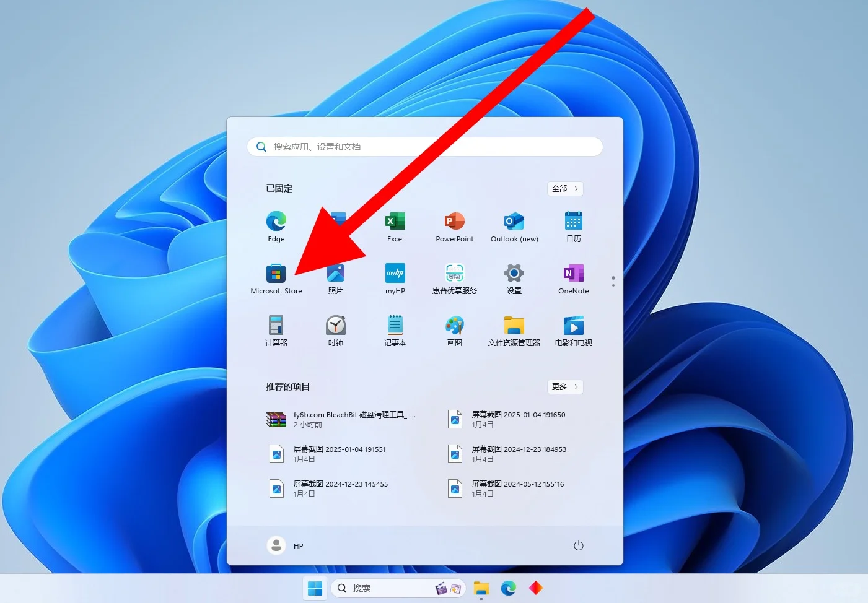Launch Outlook (new) from pinned apps
This screenshot has height=603, width=868.
point(514,227)
